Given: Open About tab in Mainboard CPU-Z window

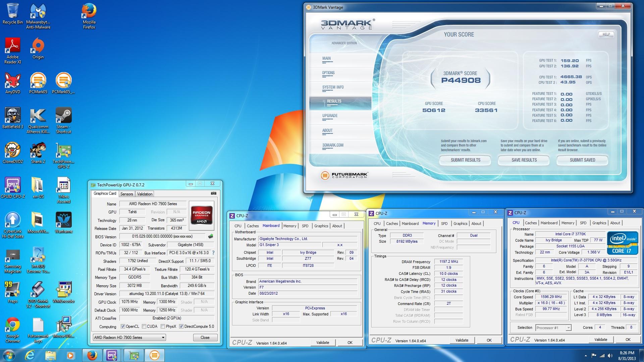Looking at the screenshot, I should pos(337,226).
